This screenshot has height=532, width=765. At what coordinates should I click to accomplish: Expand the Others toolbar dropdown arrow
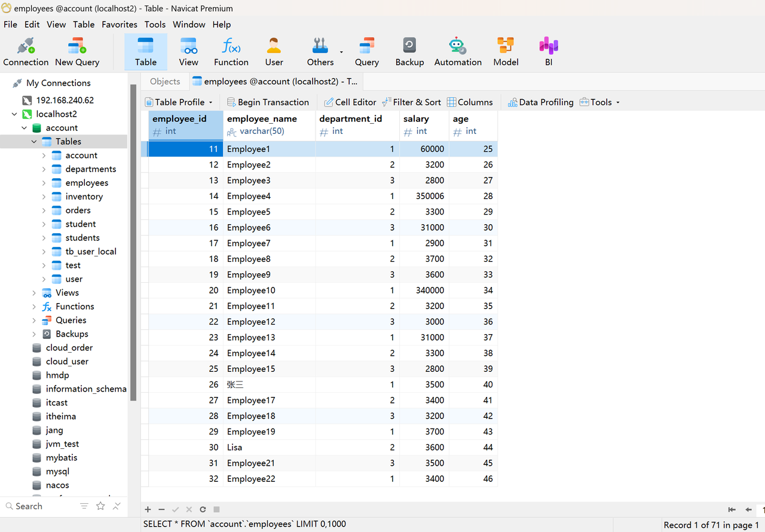tap(341, 52)
